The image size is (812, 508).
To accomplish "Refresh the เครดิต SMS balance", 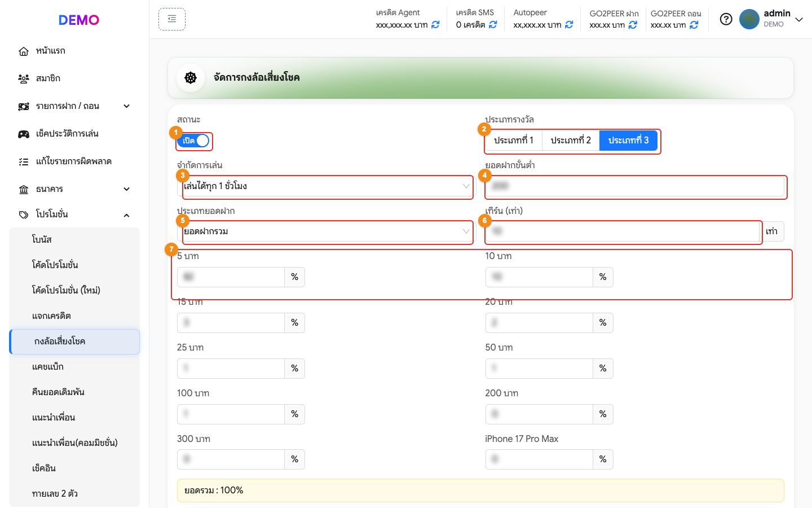I will pyautogui.click(x=493, y=25).
